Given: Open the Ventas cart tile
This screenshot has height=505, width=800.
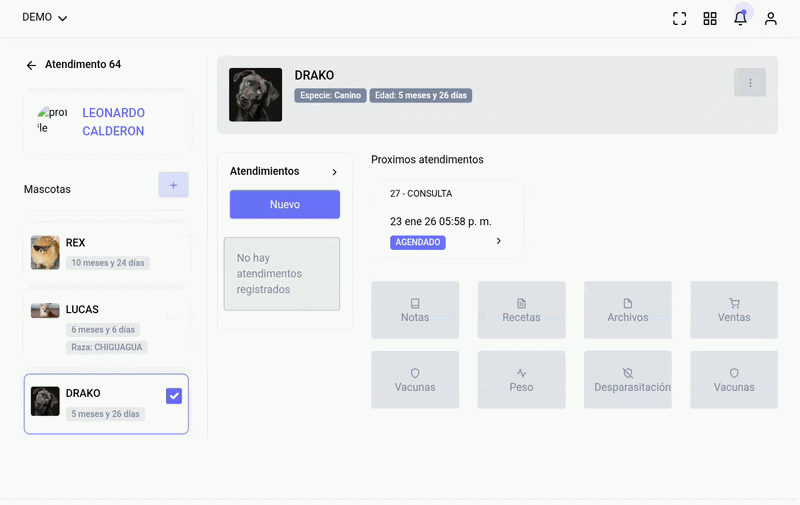Looking at the screenshot, I should click(734, 310).
